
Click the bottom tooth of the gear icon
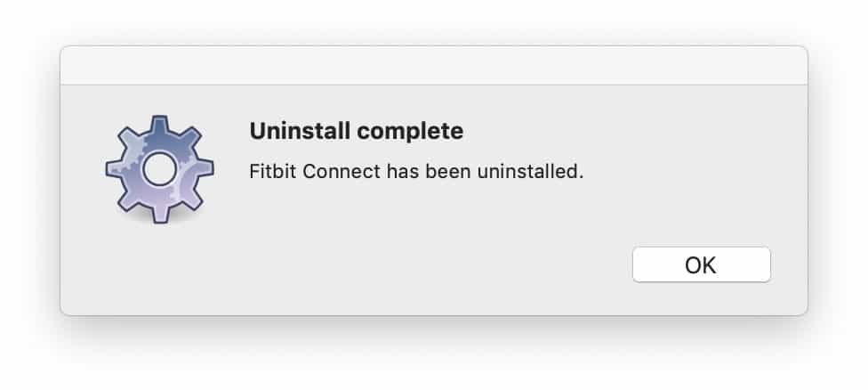[x=160, y=214]
